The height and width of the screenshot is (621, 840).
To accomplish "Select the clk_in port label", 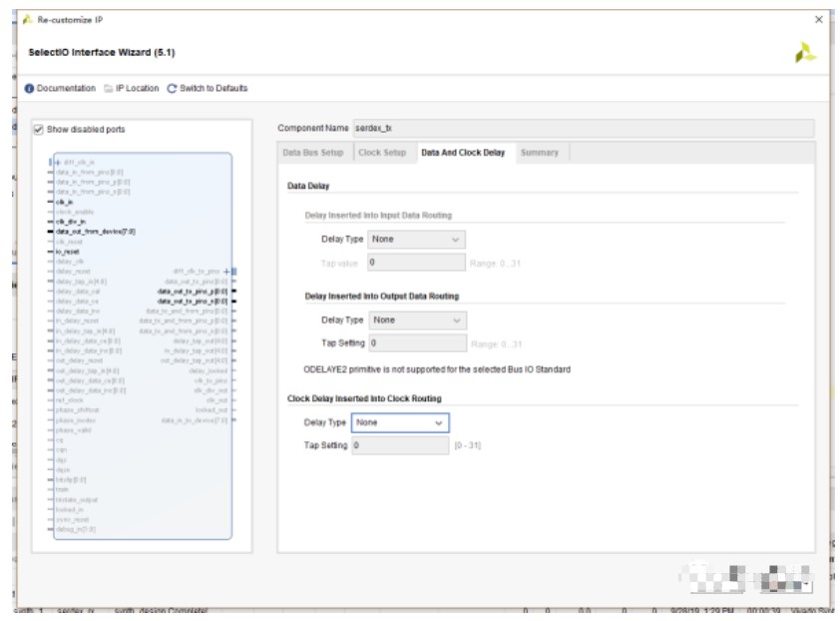I will (x=64, y=202).
